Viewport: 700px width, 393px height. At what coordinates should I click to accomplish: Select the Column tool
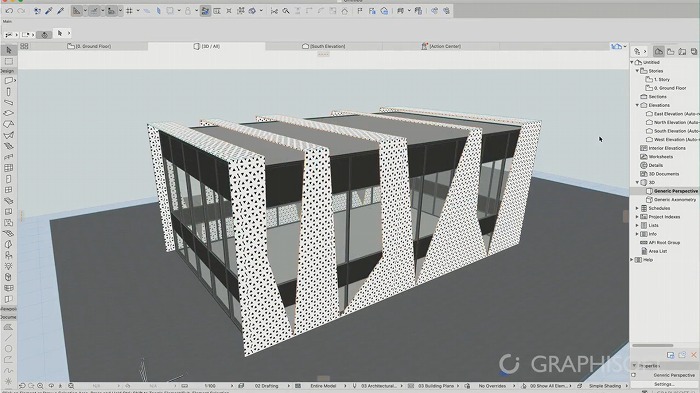[x=8, y=92]
